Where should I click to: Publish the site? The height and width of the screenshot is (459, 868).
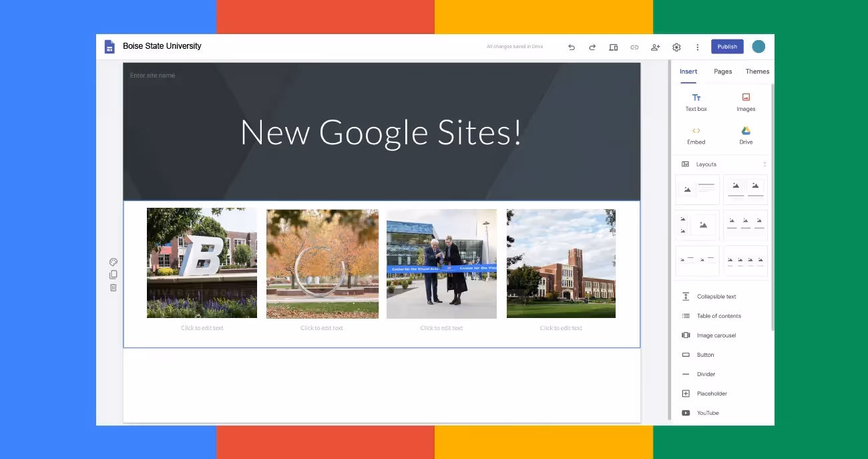(726, 46)
